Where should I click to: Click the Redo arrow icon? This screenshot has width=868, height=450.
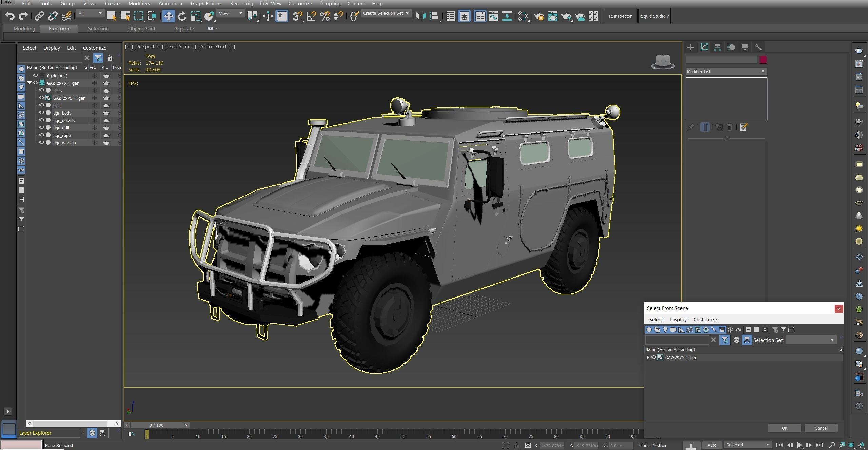pyautogui.click(x=23, y=16)
